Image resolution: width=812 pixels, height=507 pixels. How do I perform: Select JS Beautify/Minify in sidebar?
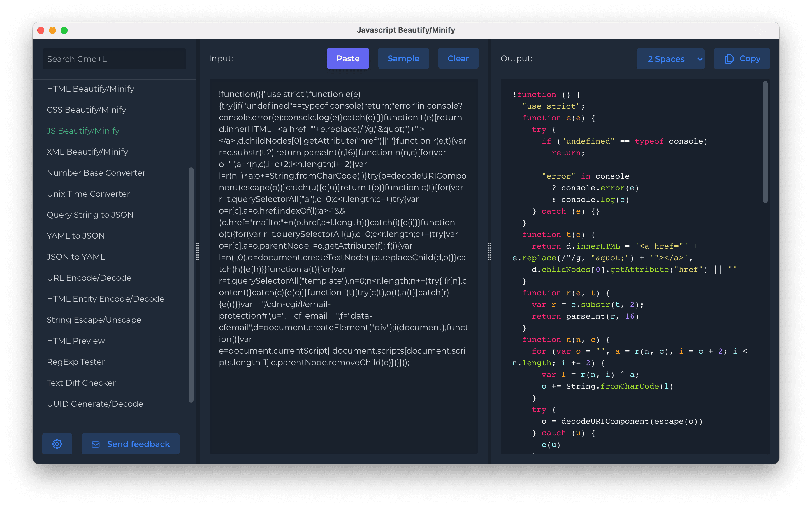coord(83,131)
